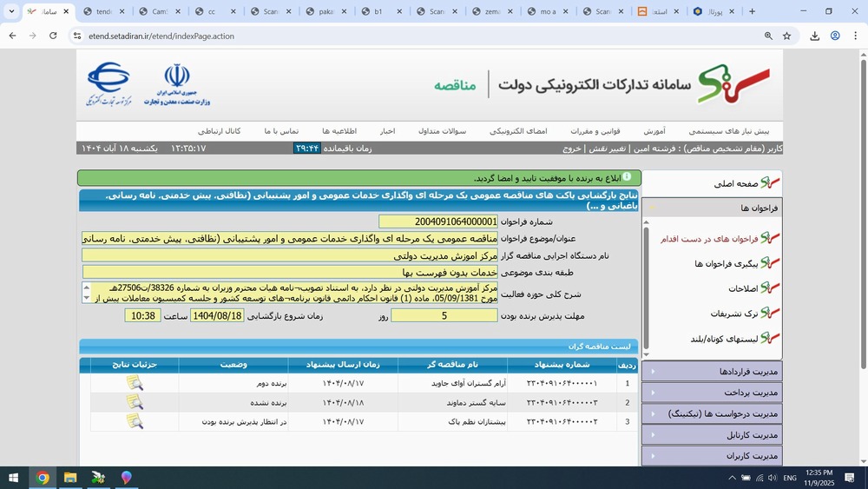Click the browser downloads icon
Image resolution: width=868 pixels, height=489 pixels.
(x=814, y=36)
